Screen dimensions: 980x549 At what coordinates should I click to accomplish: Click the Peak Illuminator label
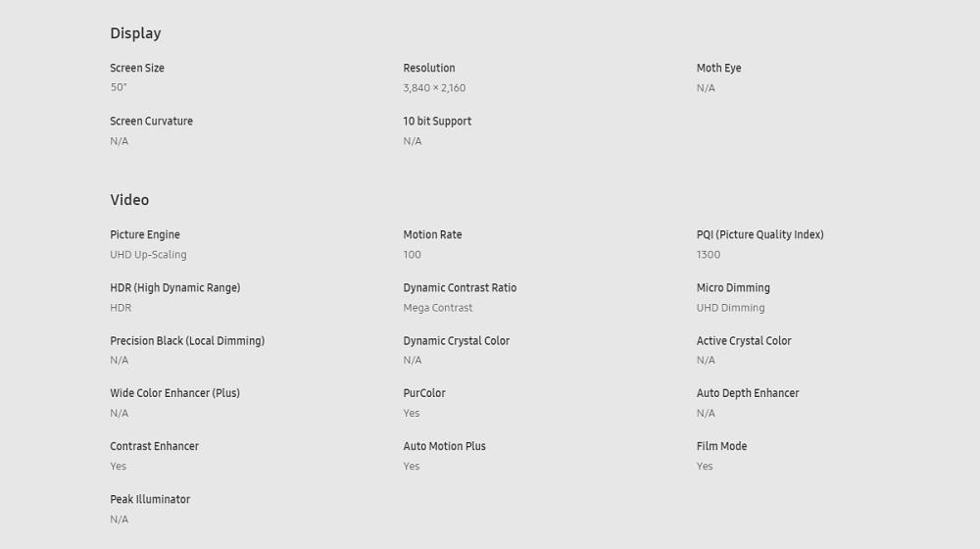point(150,500)
